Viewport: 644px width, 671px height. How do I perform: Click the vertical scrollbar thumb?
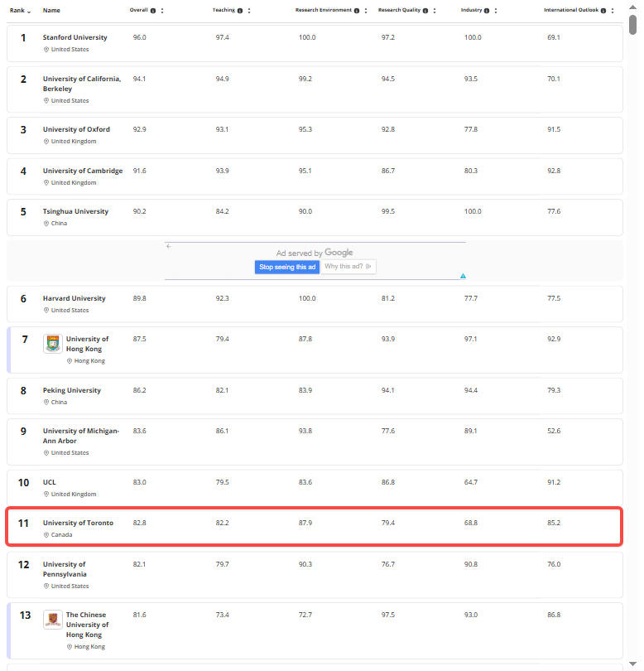[633, 23]
